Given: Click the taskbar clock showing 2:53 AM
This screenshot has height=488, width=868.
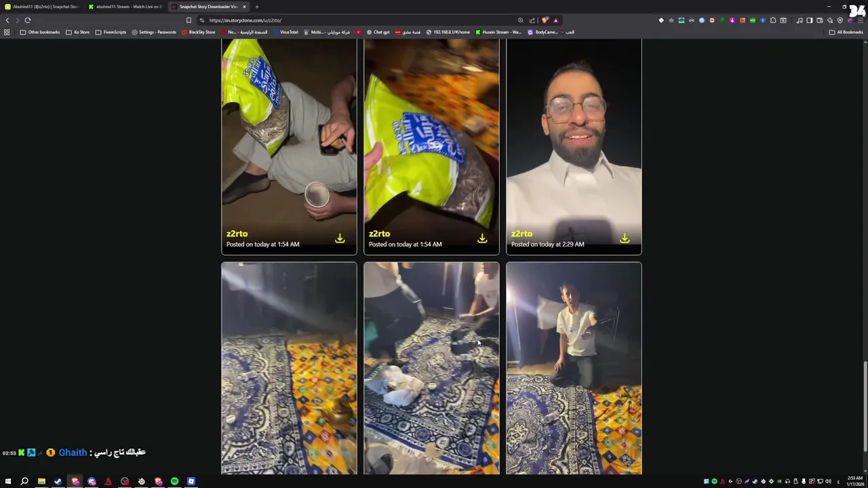Looking at the screenshot, I should [854, 481].
